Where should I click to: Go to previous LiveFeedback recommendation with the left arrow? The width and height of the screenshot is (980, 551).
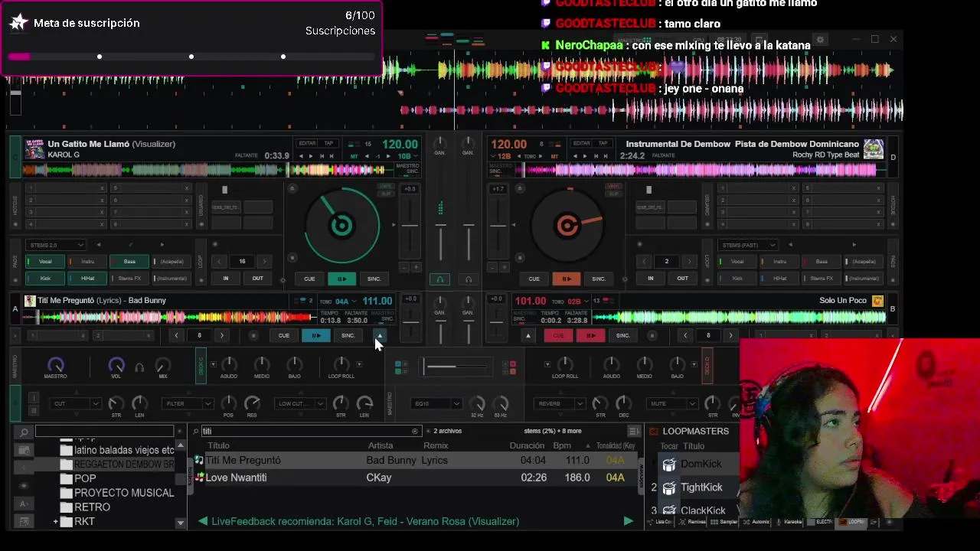[x=202, y=521]
